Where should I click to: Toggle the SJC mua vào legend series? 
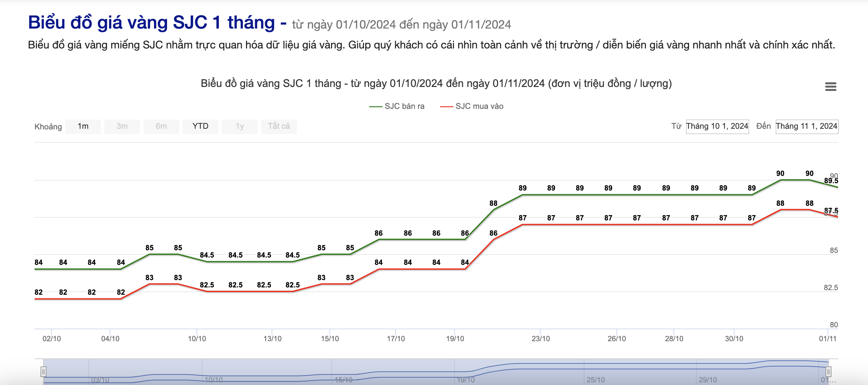coord(472,106)
